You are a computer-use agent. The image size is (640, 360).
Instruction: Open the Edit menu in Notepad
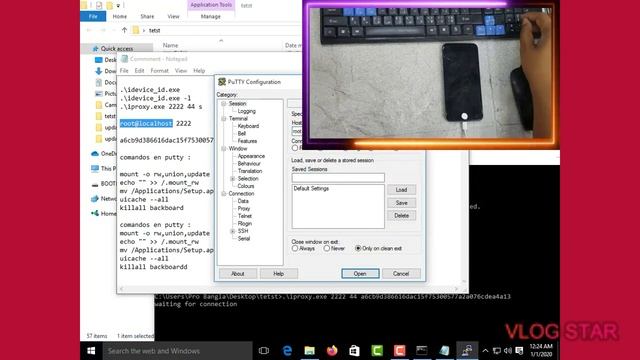click(139, 71)
